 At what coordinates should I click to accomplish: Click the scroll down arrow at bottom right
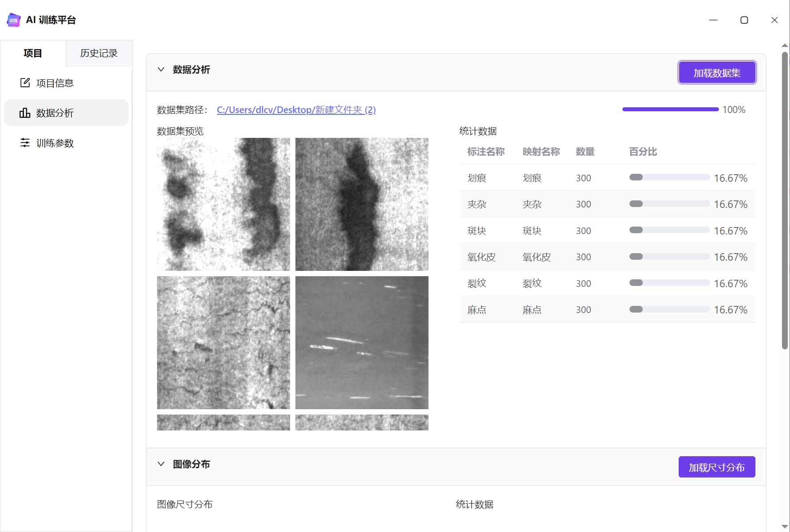coord(785,527)
